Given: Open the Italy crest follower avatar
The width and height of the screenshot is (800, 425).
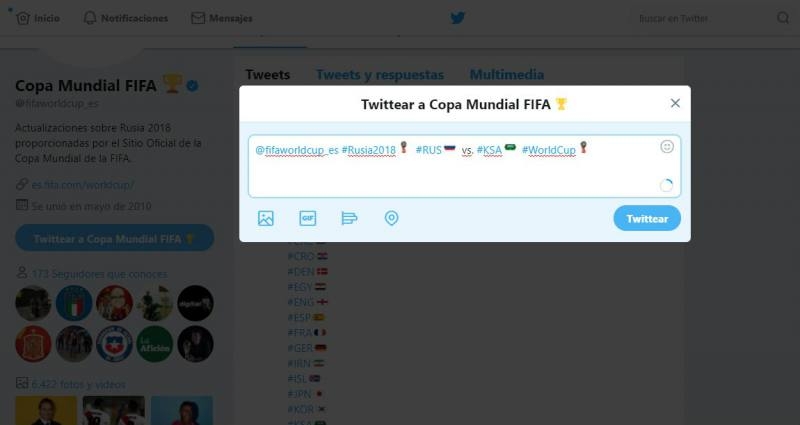Looking at the screenshot, I should [x=74, y=303].
